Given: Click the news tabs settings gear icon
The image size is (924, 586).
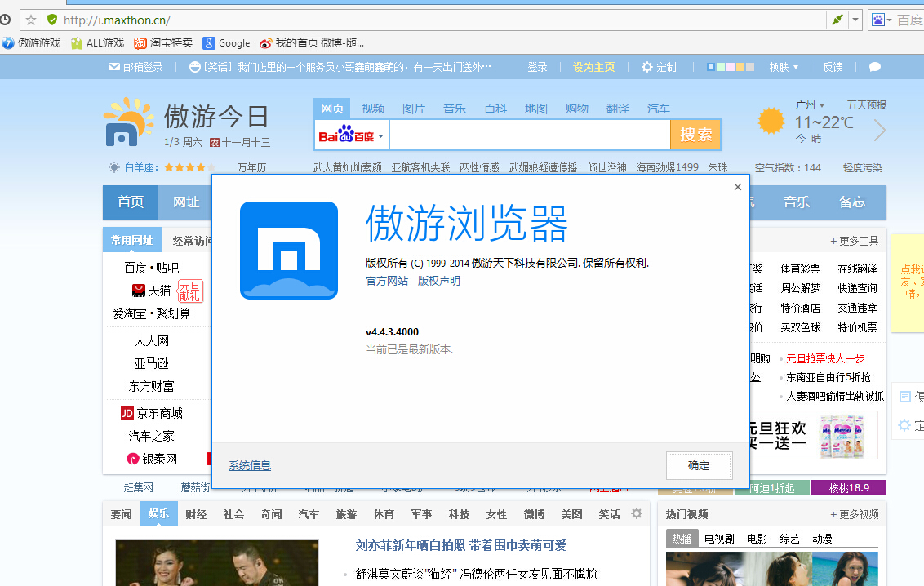Looking at the screenshot, I should pos(637,513).
